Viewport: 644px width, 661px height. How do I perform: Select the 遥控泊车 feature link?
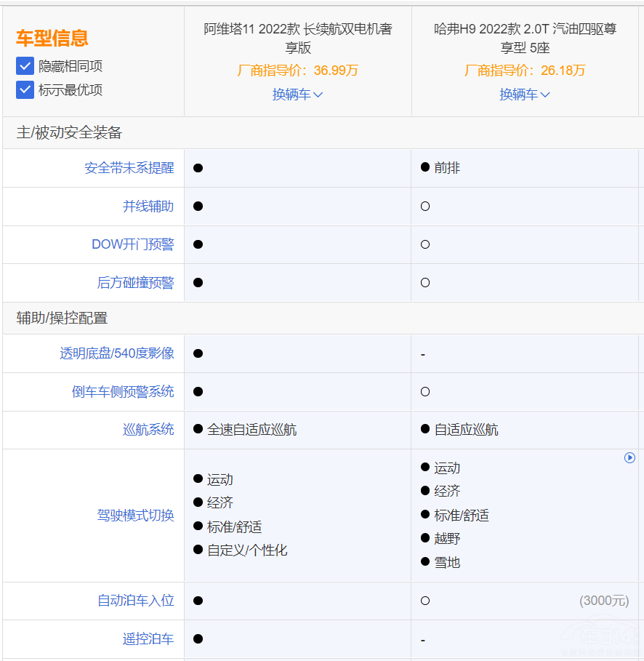tap(148, 639)
